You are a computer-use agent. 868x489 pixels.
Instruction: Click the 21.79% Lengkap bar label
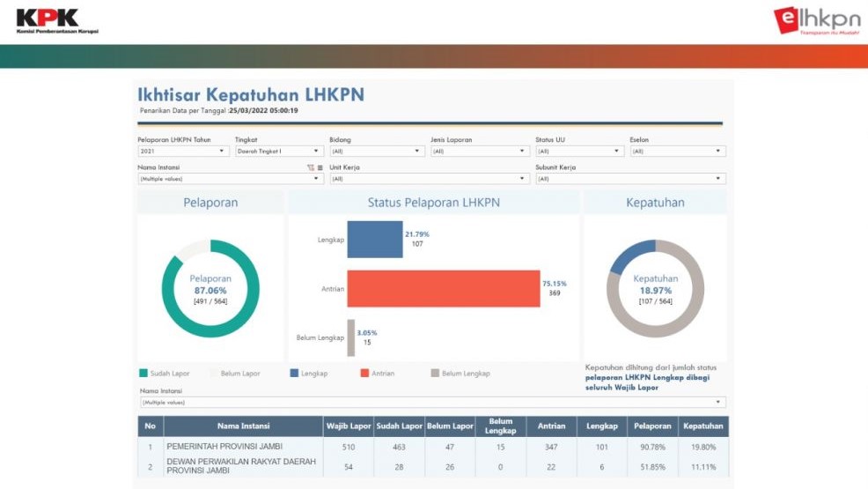pyautogui.click(x=417, y=234)
